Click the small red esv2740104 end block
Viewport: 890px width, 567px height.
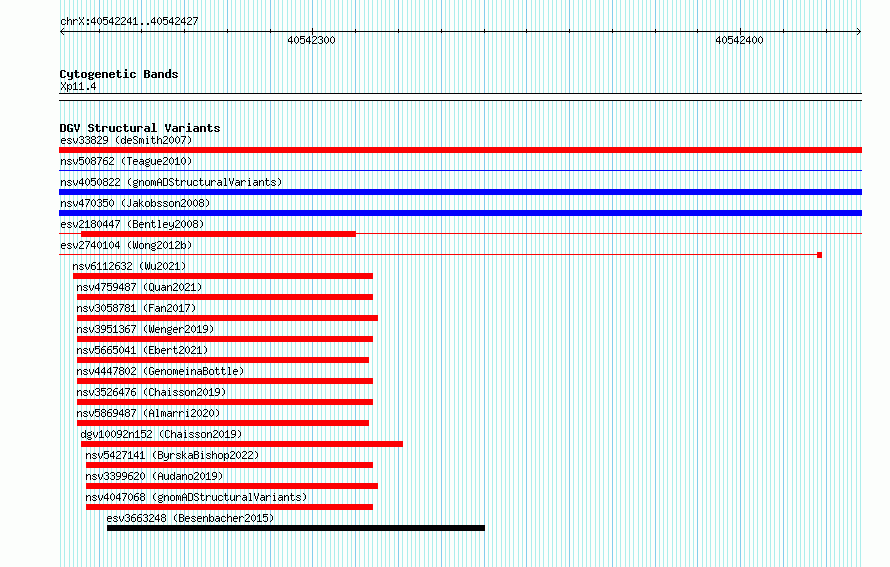(820, 255)
